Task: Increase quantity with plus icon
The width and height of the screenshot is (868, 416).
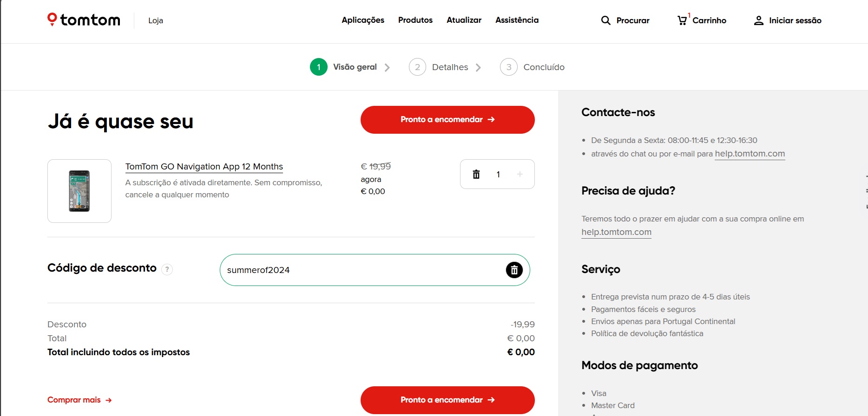Action: tap(520, 174)
